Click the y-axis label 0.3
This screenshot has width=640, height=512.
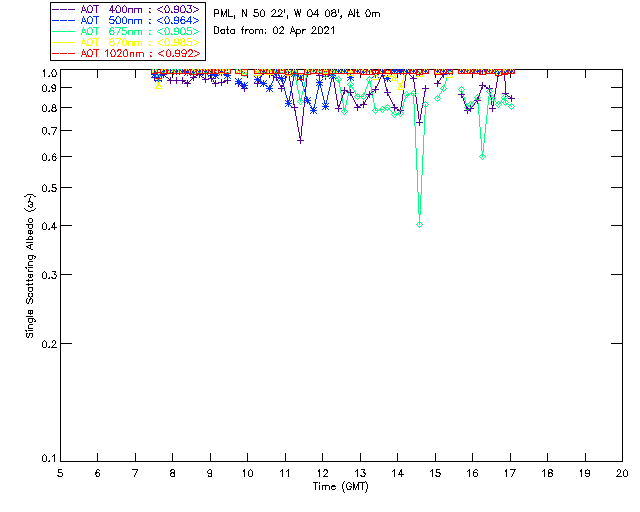(49, 275)
